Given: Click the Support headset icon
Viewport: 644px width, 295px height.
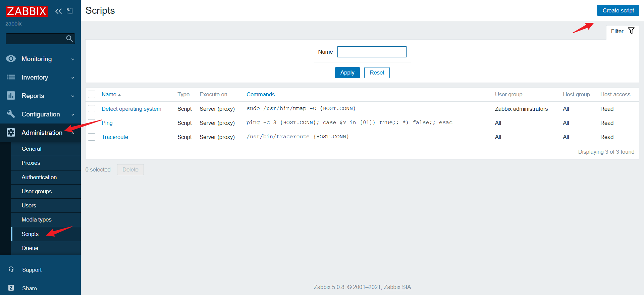Looking at the screenshot, I should click(11, 269).
